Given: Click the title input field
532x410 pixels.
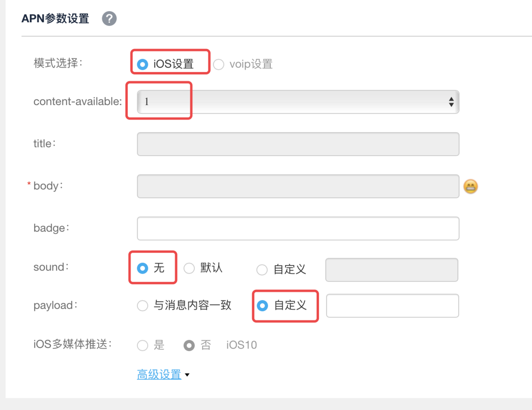Looking at the screenshot, I should coord(298,144).
